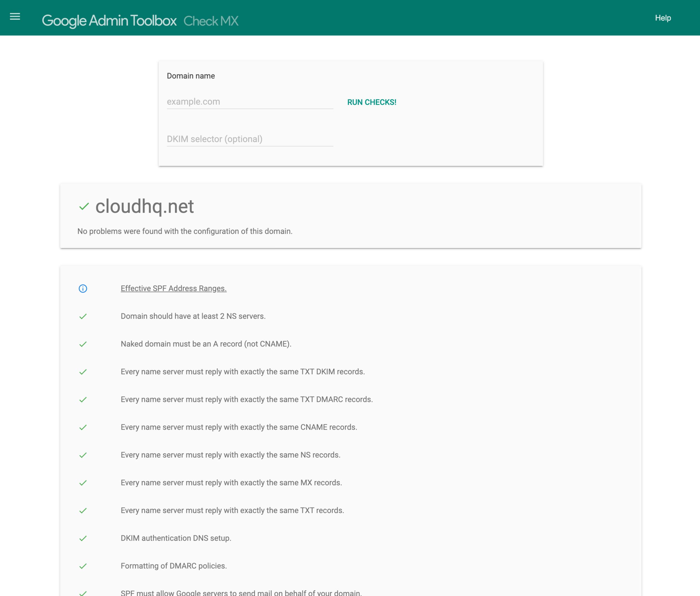Click the same NS records text
The image size is (700, 596).
[231, 455]
